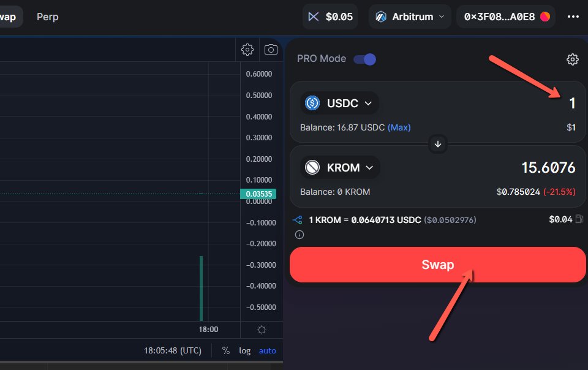Screen dimensions: 588x370
Task: Click the KROM token logo
Action: pyautogui.click(x=312, y=168)
